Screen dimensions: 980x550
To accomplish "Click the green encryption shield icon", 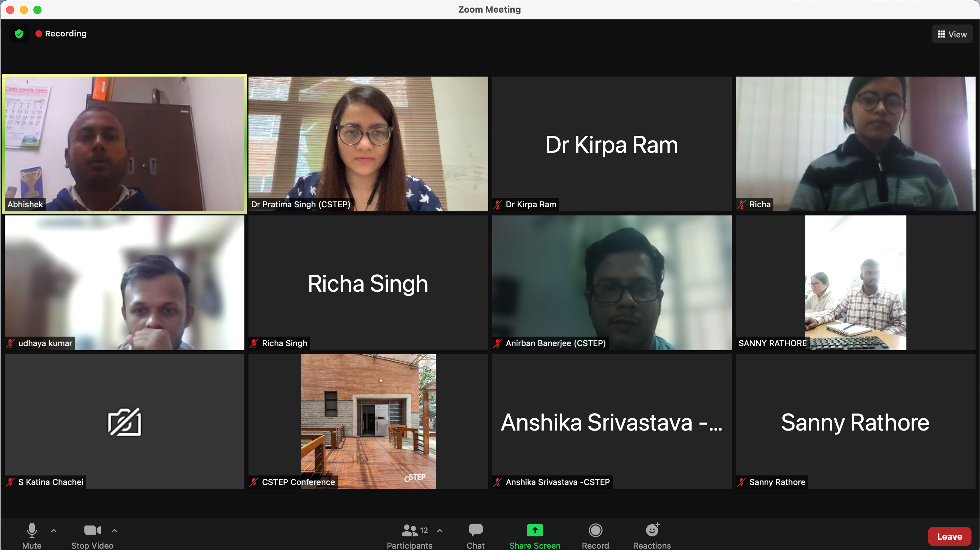I will (x=19, y=34).
